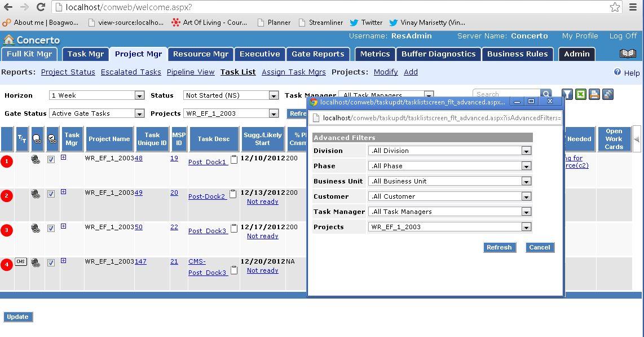
Task: Click the popup window address bar
Action: [x=435, y=118]
